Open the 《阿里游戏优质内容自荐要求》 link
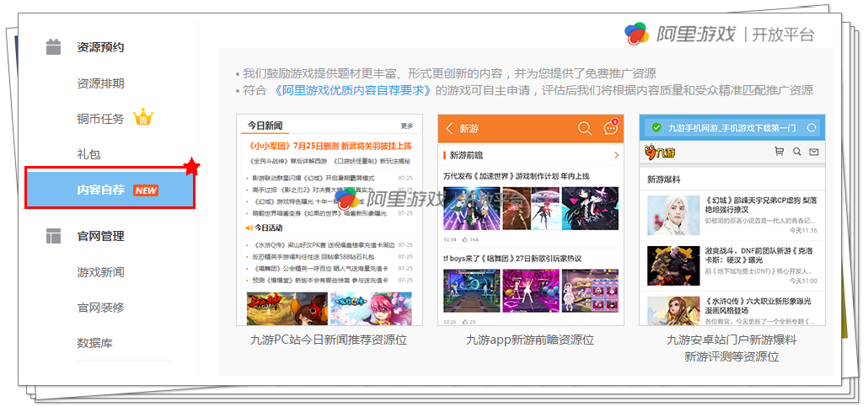This screenshot has height=407, width=868. click(354, 90)
